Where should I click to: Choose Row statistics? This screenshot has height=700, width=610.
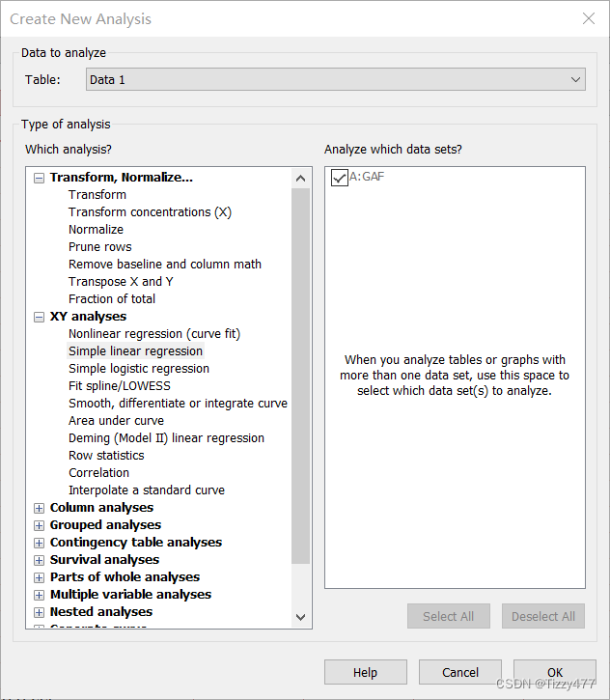(106, 456)
